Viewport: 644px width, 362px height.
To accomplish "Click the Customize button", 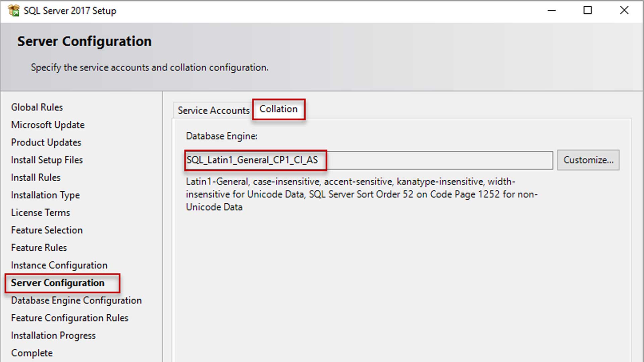I will [588, 160].
